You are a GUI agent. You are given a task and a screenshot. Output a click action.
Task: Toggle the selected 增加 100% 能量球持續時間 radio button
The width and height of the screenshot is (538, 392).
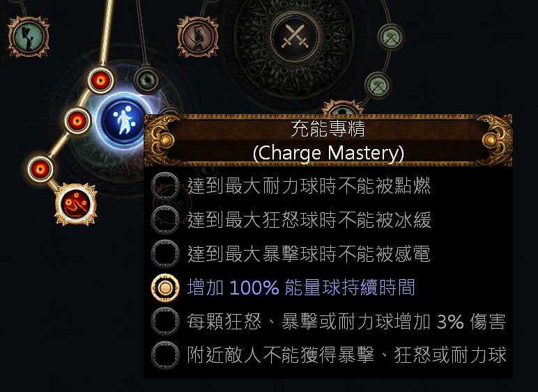pos(165,288)
